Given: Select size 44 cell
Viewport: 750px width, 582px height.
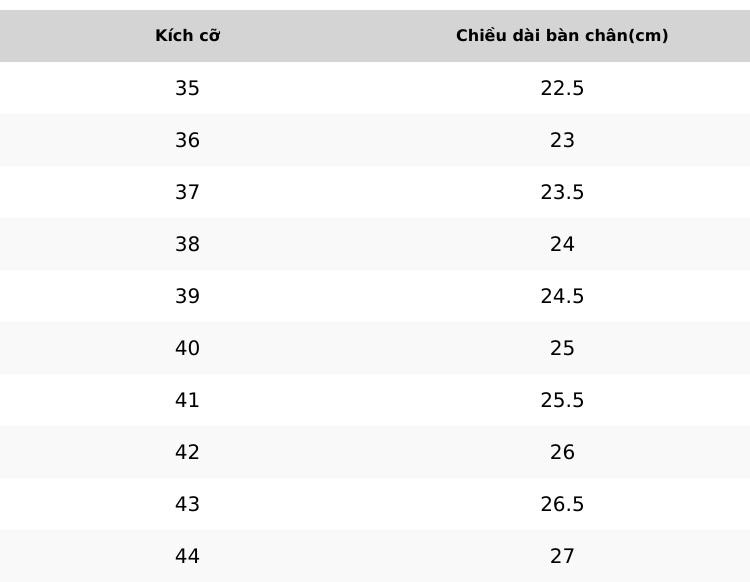Looking at the screenshot, I should pyautogui.click(x=188, y=556).
